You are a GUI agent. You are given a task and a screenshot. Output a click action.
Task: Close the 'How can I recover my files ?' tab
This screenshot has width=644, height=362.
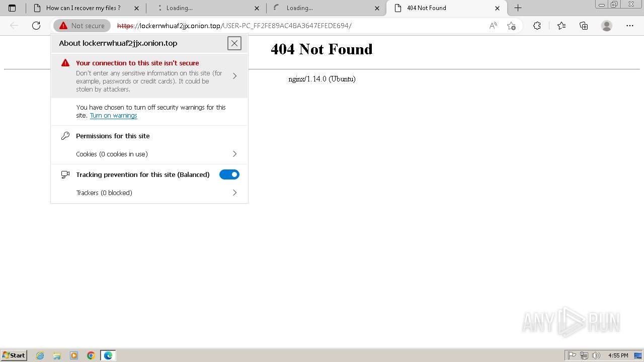[x=136, y=8]
